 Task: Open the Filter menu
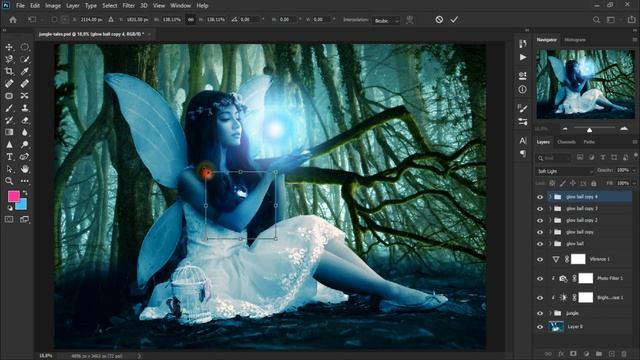(x=129, y=6)
